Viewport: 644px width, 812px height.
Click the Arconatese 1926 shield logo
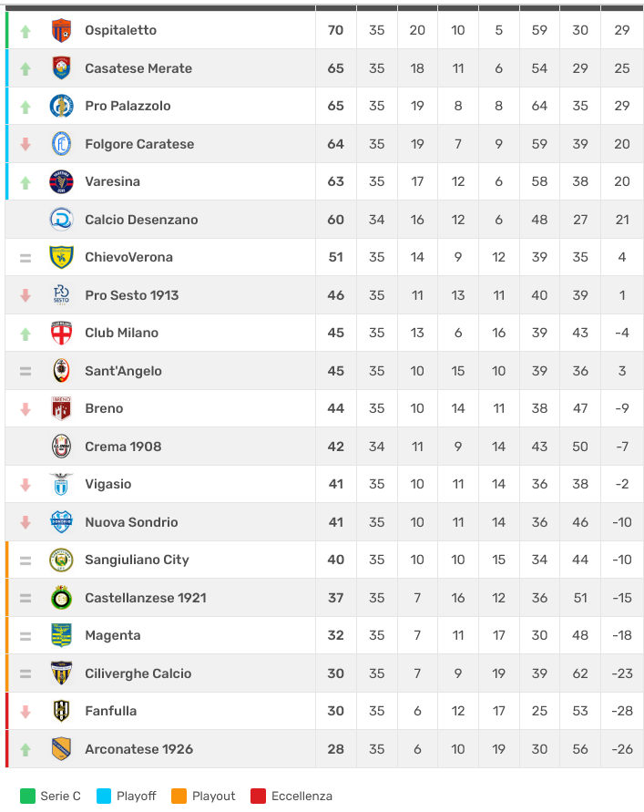pyautogui.click(x=61, y=749)
